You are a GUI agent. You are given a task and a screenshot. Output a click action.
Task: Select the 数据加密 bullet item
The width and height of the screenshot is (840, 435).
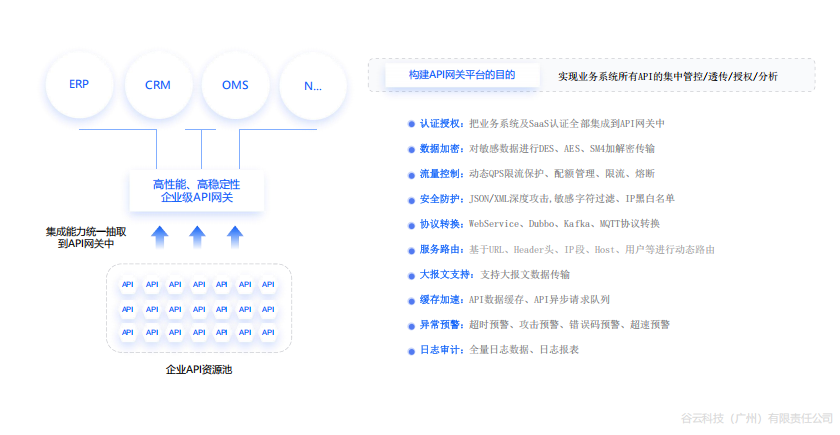coord(439,149)
